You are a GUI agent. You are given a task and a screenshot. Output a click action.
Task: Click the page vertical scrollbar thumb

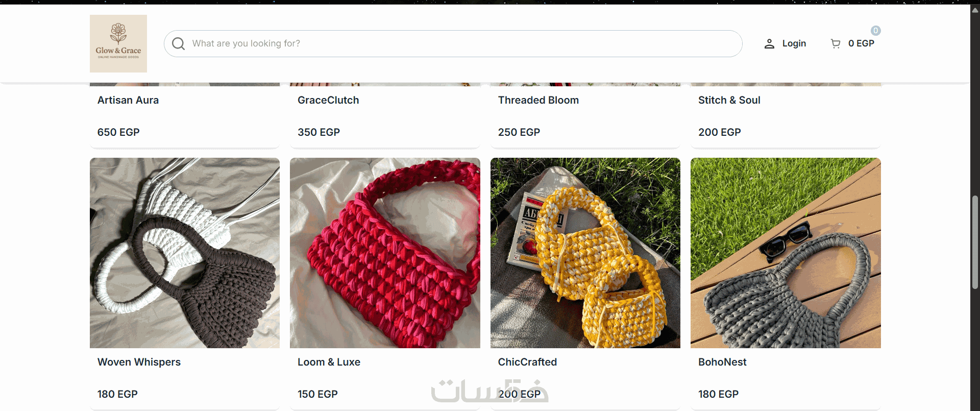coord(975,243)
